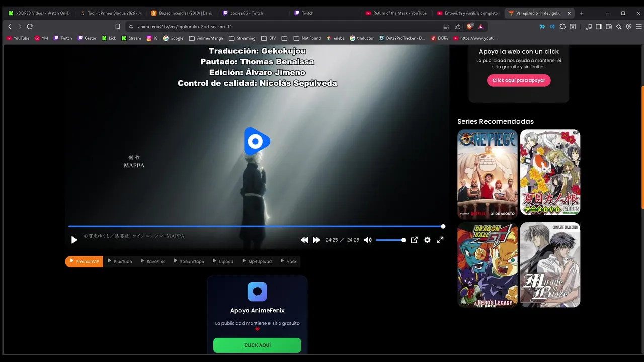Open the YM bookmark
This screenshot has height=362, width=644.
41,38
